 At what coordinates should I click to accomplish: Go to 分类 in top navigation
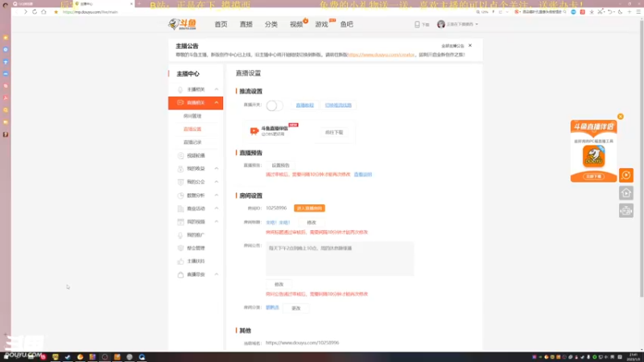pos(271,24)
